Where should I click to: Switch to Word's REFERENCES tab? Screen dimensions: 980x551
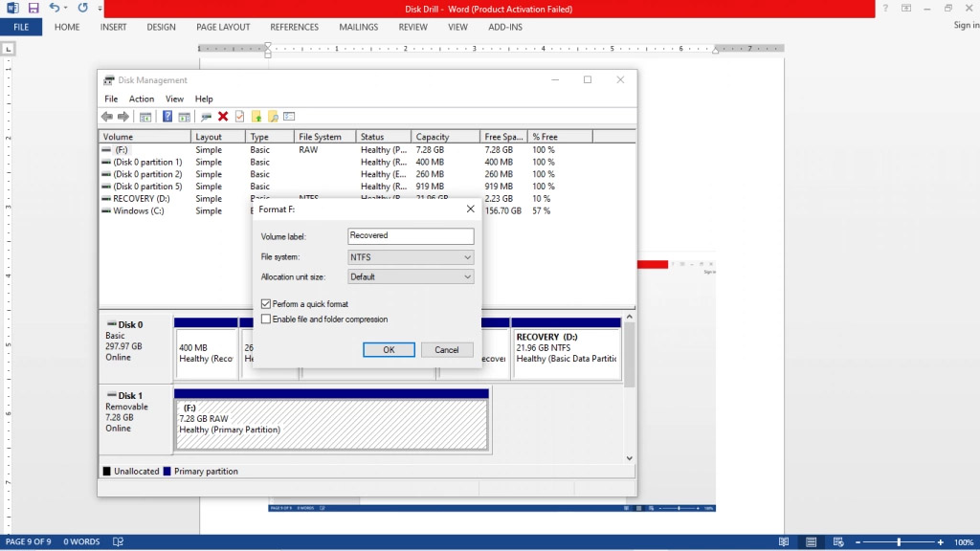pos(295,28)
